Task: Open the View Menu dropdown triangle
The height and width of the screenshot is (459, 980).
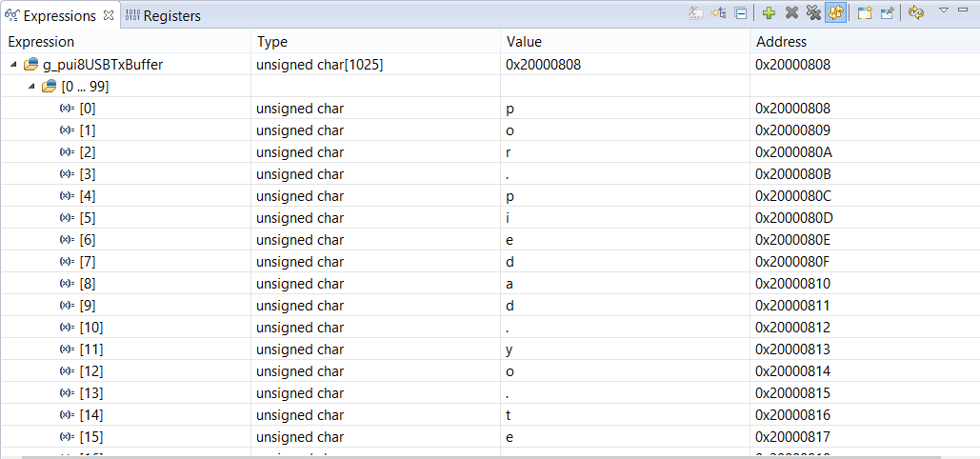Action: tap(944, 10)
